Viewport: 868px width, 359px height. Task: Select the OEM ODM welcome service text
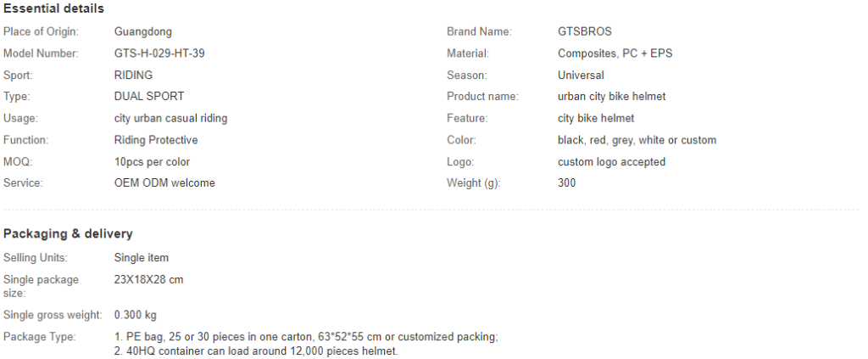[x=164, y=182]
